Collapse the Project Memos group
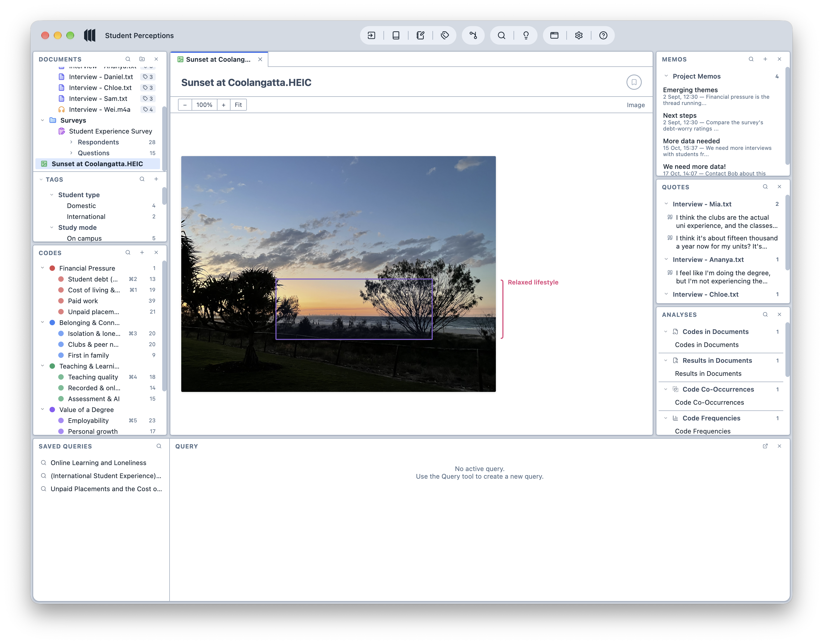Viewport: 823px width, 644px height. pyautogui.click(x=666, y=76)
